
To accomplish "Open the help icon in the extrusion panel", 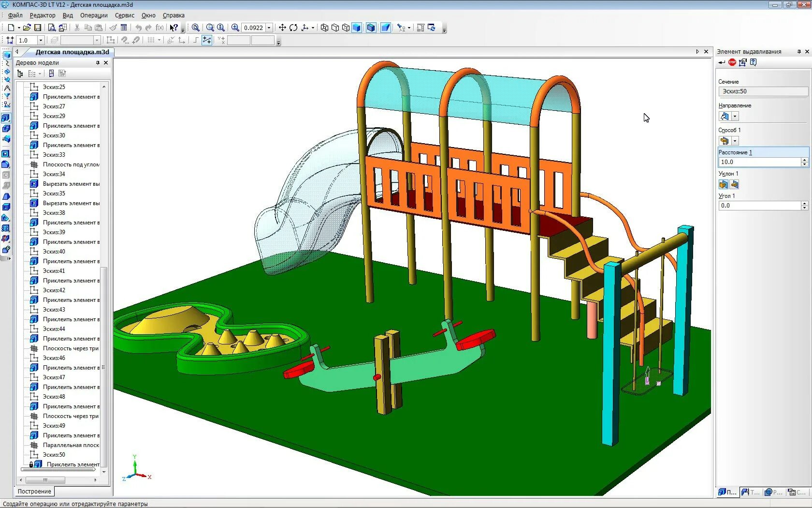I will pos(754,62).
